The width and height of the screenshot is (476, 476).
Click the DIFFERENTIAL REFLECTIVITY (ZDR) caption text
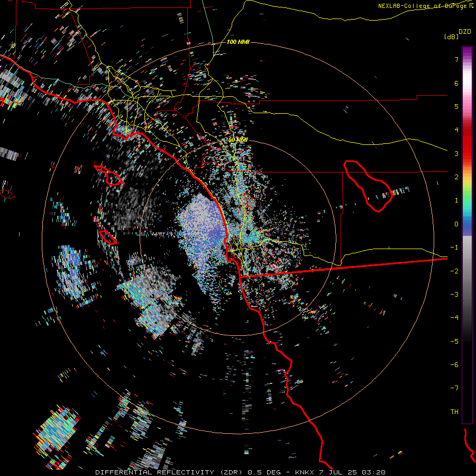[169, 472]
